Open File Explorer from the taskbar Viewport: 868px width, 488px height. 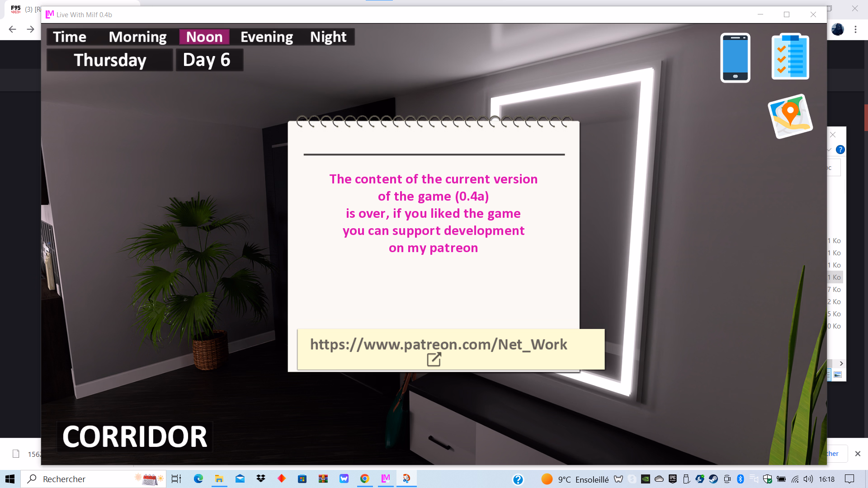pos(219,479)
